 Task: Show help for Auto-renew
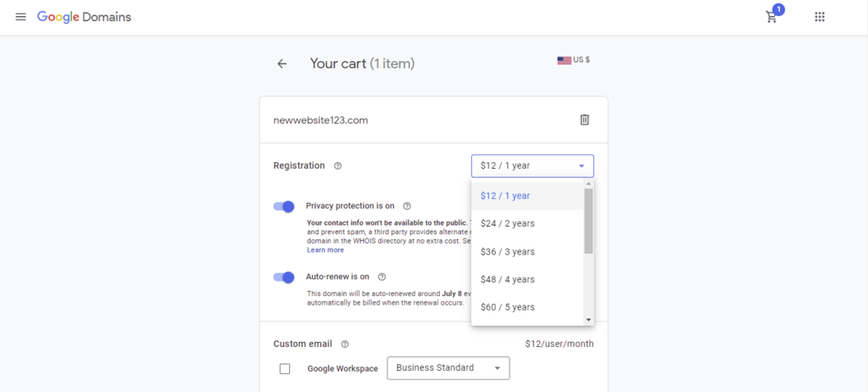pos(381,277)
